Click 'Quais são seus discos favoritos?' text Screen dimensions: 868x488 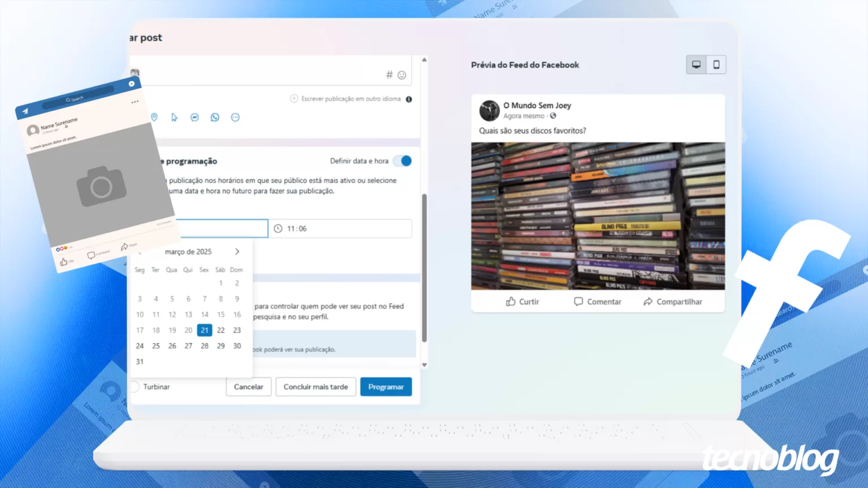(532, 130)
